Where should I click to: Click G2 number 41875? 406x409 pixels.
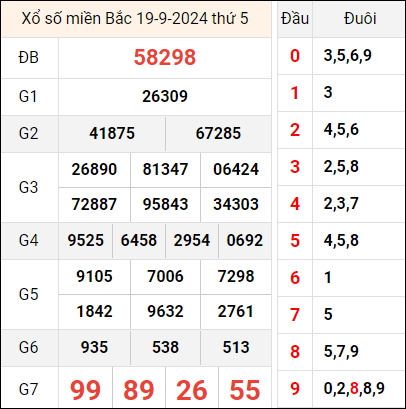pos(112,133)
